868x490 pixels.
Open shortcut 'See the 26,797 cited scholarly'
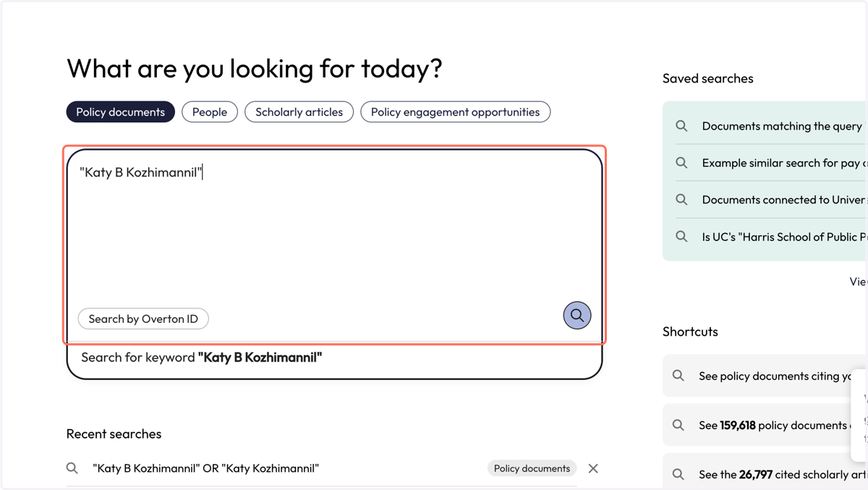point(765,472)
